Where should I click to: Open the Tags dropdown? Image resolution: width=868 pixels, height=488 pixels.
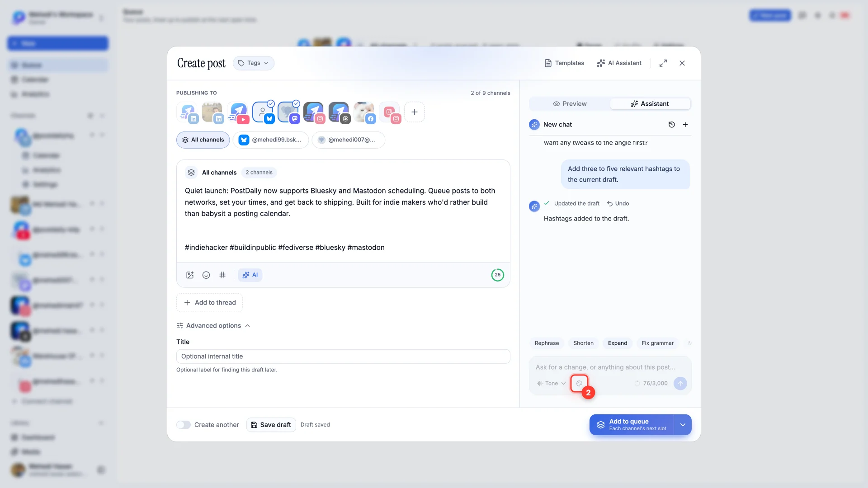[x=254, y=63]
